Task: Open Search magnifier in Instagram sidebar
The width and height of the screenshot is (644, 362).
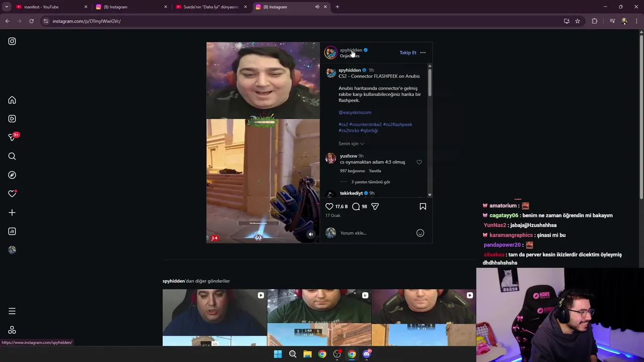Action: [x=12, y=156]
